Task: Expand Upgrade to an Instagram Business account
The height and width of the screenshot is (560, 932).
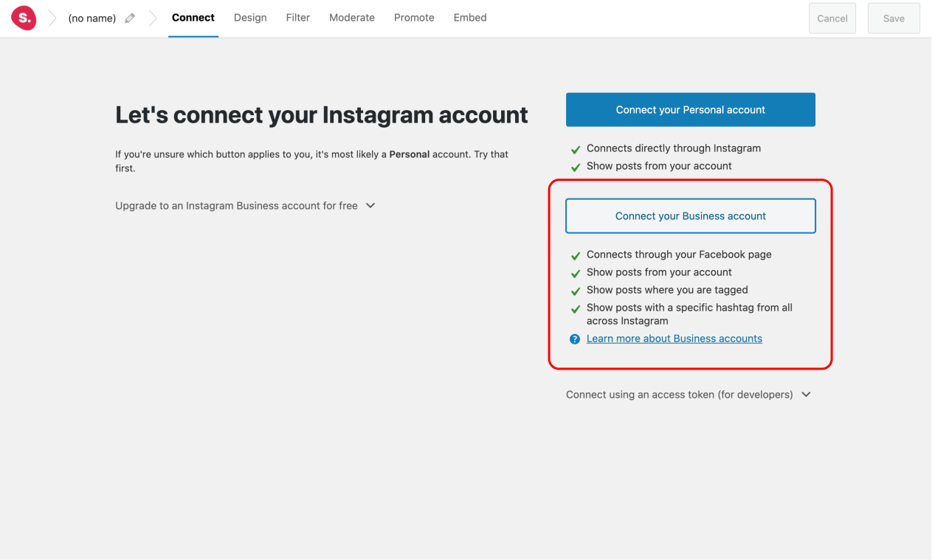Action: (x=245, y=206)
